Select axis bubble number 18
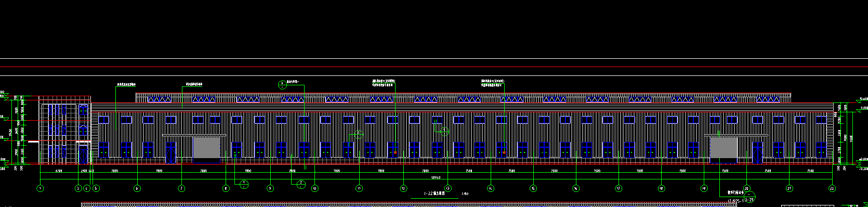This screenshot has height=207, width=868. [x=661, y=188]
